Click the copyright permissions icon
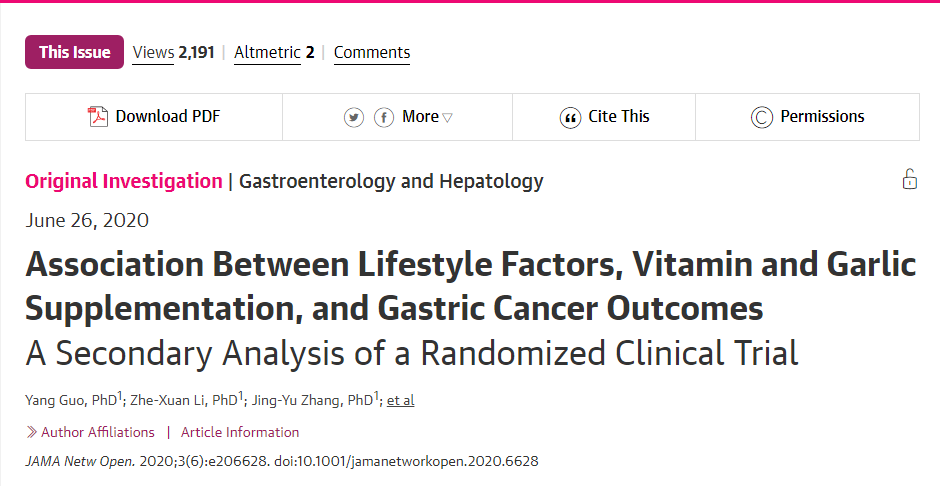 point(762,117)
